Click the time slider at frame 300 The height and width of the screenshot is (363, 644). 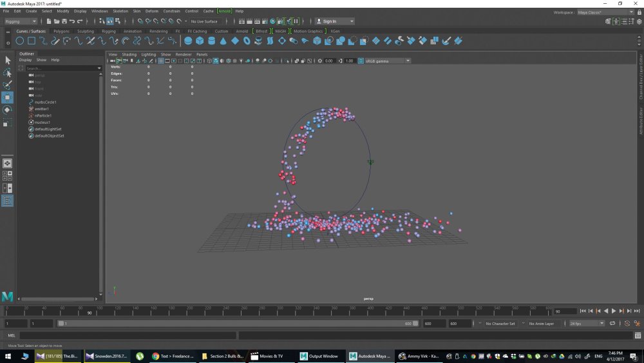click(280, 311)
